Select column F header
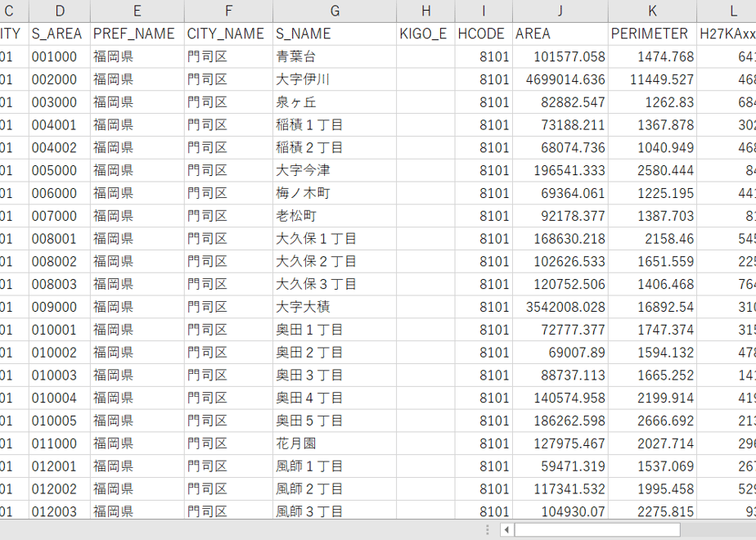This screenshot has height=540, width=756. coord(228,11)
